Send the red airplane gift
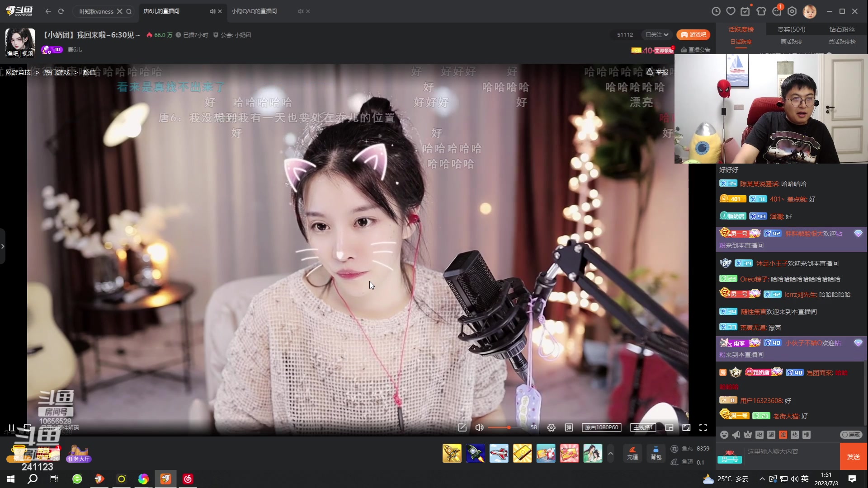The height and width of the screenshot is (488, 868). tap(499, 453)
